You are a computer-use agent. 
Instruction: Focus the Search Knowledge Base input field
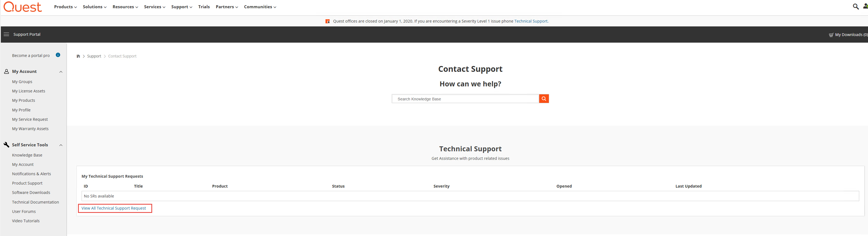pyautogui.click(x=465, y=99)
